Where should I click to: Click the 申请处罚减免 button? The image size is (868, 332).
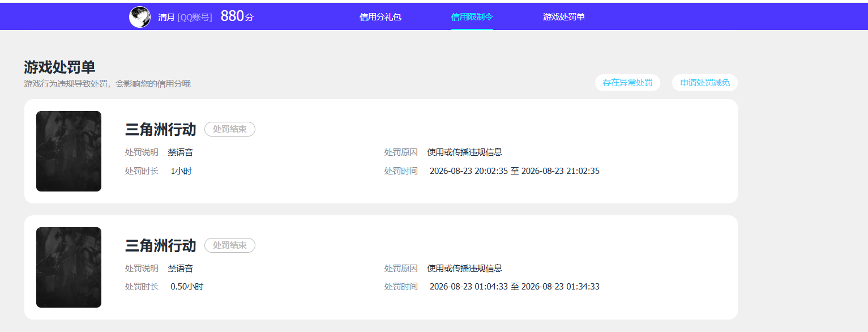[x=705, y=83]
